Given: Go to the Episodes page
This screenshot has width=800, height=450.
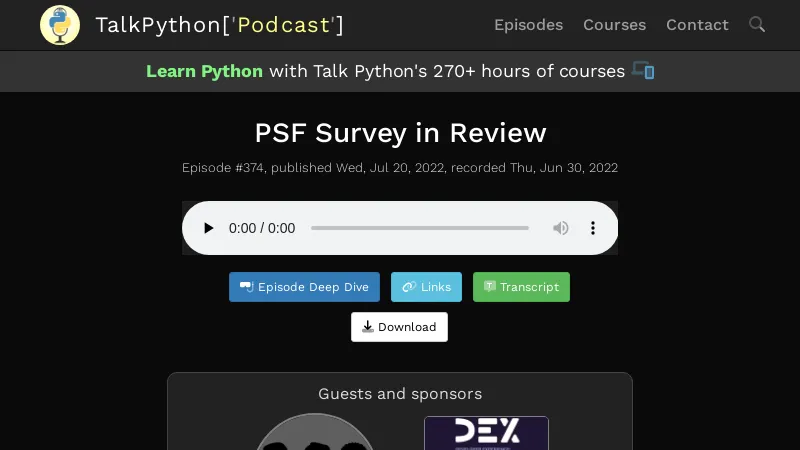Looking at the screenshot, I should (x=528, y=25).
